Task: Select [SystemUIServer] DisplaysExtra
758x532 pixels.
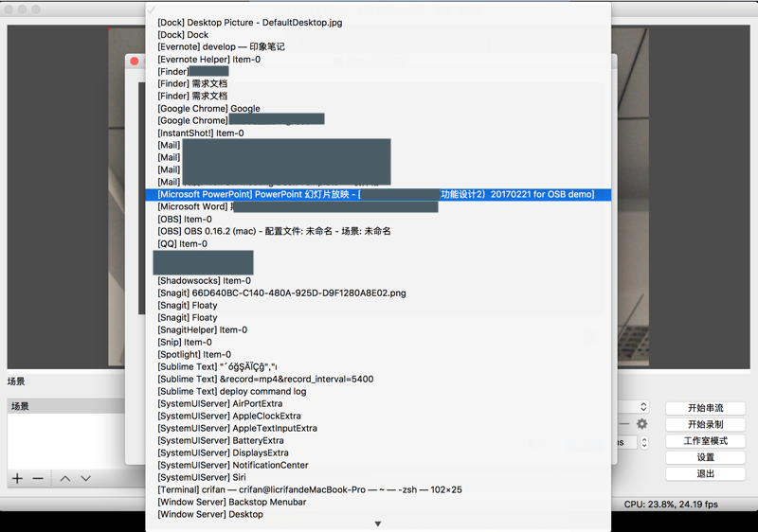Action: [x=378, y=452]
